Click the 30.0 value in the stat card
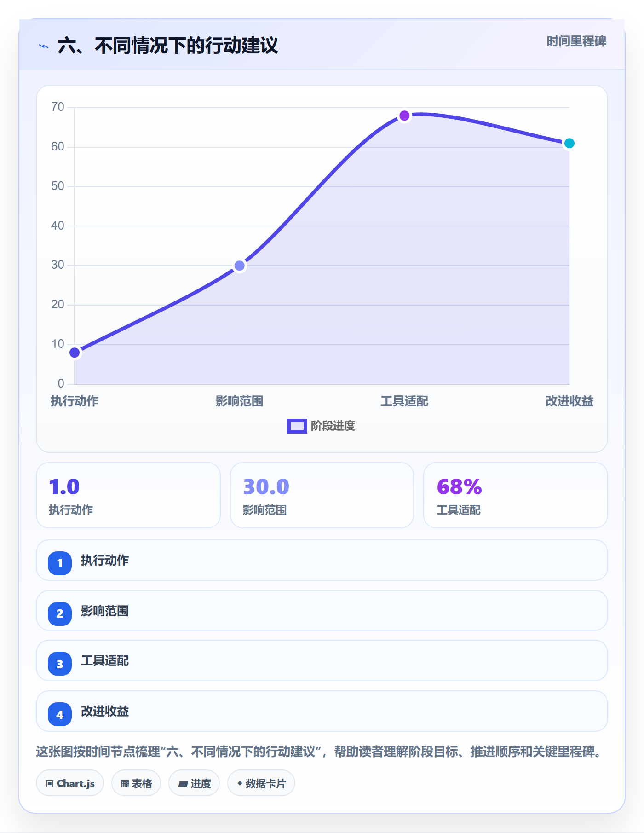644x833 pixels. click(x=266, y=486)
